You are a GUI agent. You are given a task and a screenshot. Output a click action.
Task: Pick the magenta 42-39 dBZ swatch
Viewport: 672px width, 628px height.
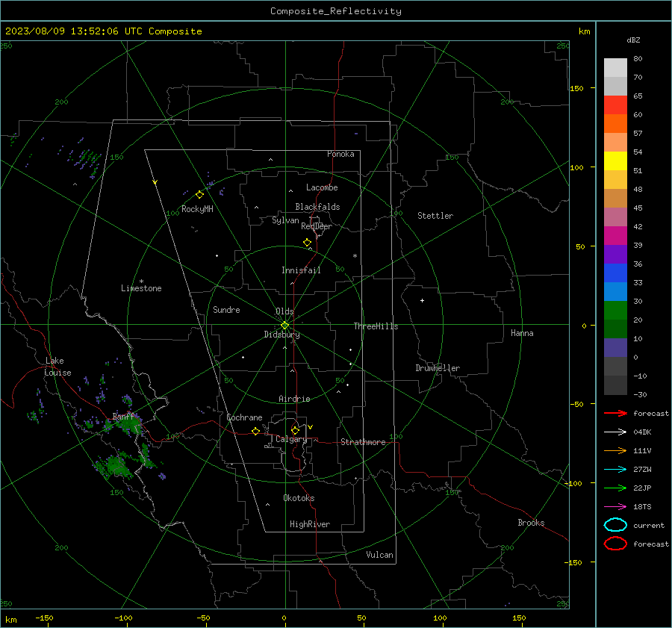(615, 236)
